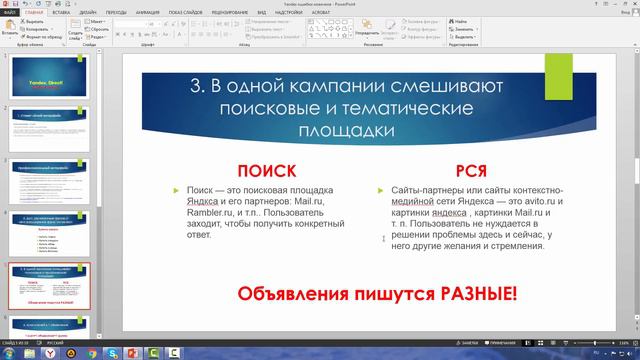The width and height of the screenshot is (640, 360).
Task: Switch to Slide Sorter view icon
Action: pos(540,343)
